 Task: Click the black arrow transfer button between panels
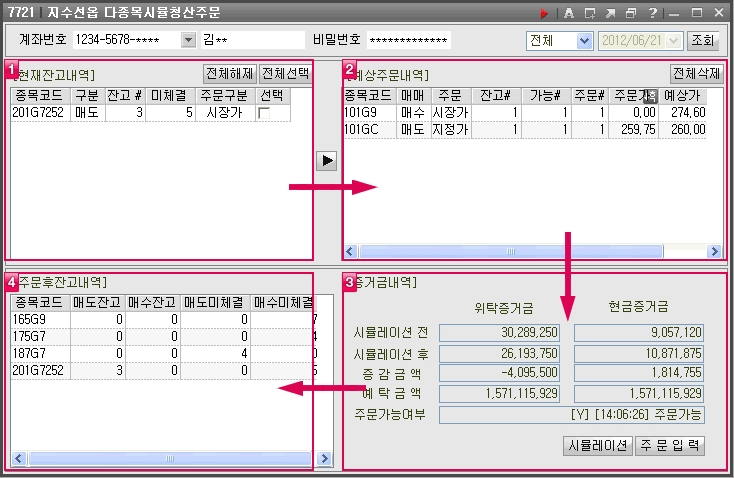(326, 161)
